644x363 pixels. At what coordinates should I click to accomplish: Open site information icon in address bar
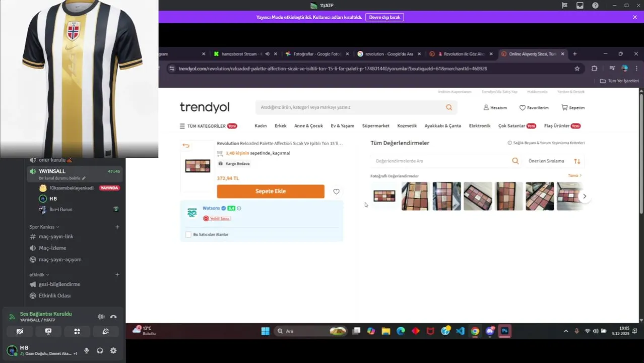[x=171, y=69]
